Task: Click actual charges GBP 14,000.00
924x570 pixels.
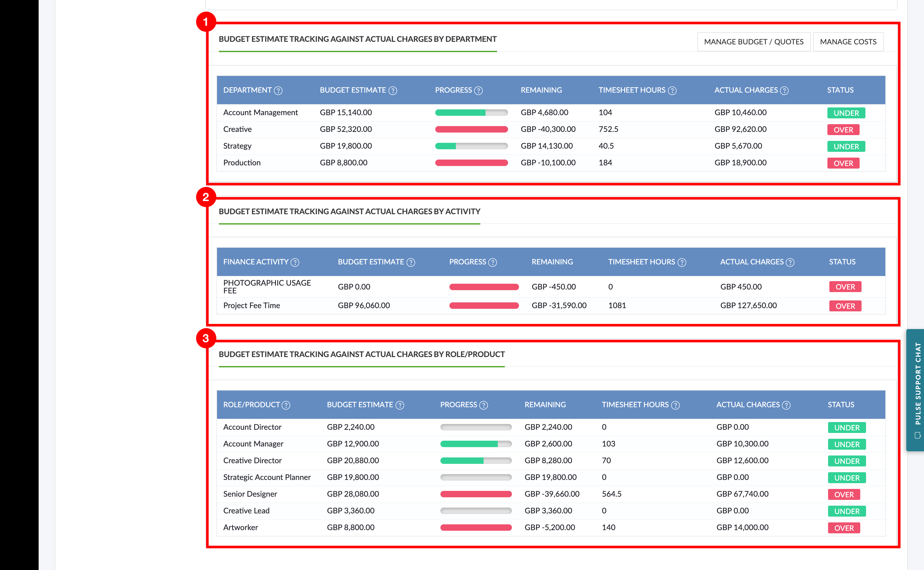Action: pos(742,528)
